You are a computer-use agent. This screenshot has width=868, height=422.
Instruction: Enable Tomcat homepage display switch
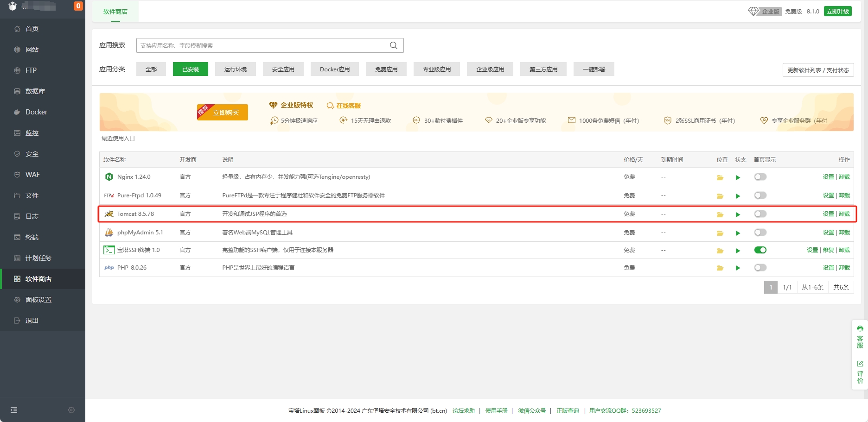pyautogui.click(x=760, y=214)
